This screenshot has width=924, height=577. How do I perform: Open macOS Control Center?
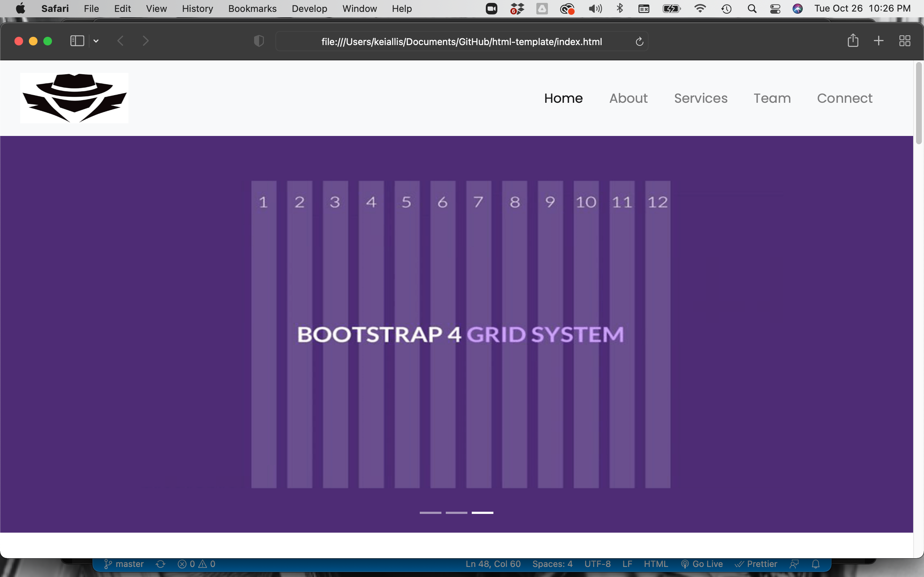point(775,8)
